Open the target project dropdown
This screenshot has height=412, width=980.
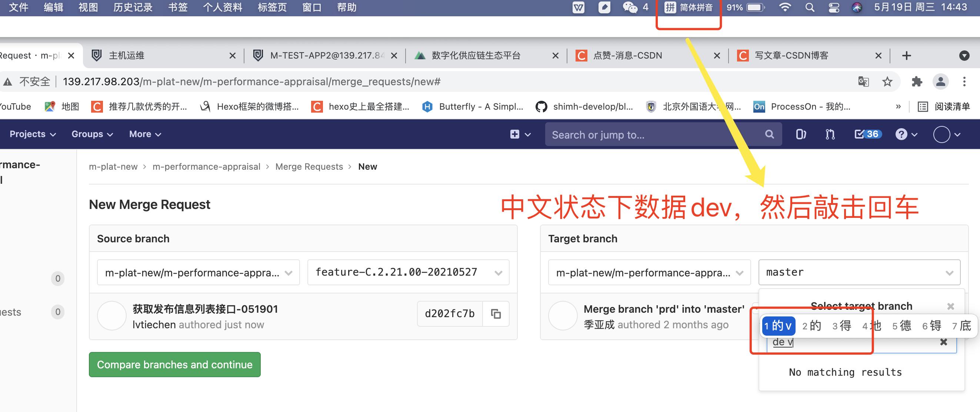[649, 272]
